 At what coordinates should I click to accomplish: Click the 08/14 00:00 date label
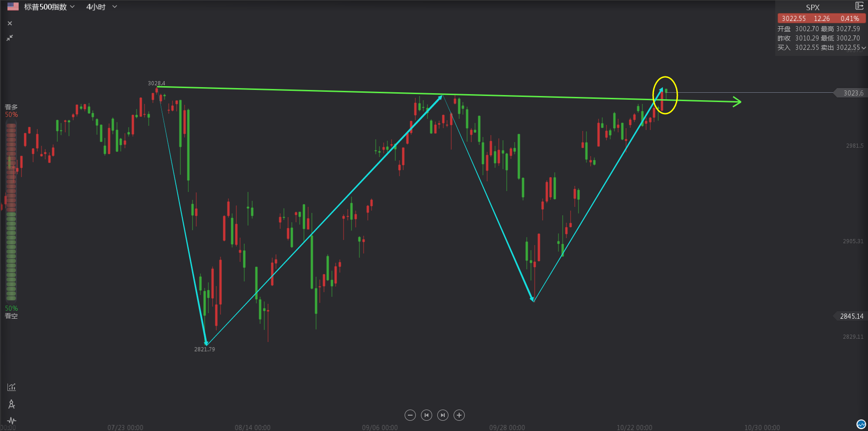[253, 427]
